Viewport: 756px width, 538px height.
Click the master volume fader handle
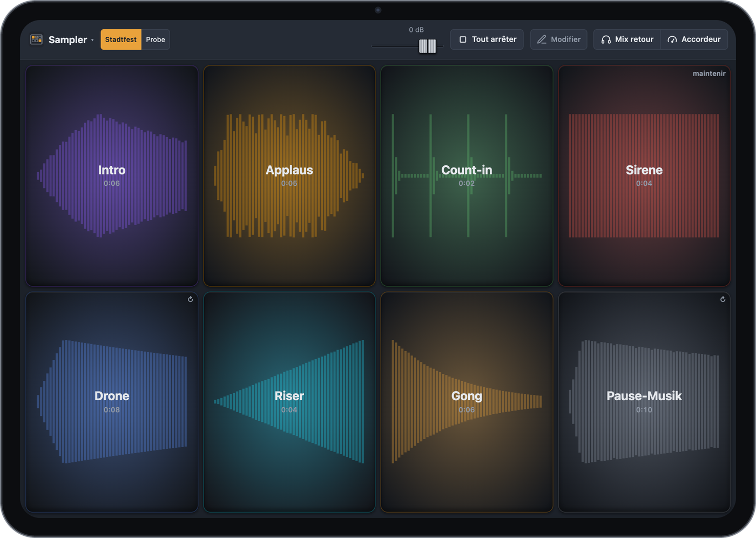428,46
